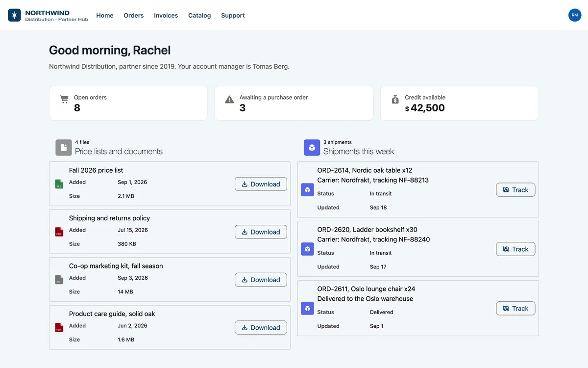588x368 pixels.
Task: Click the $42,500 credit amount
Action: [425, 108]
